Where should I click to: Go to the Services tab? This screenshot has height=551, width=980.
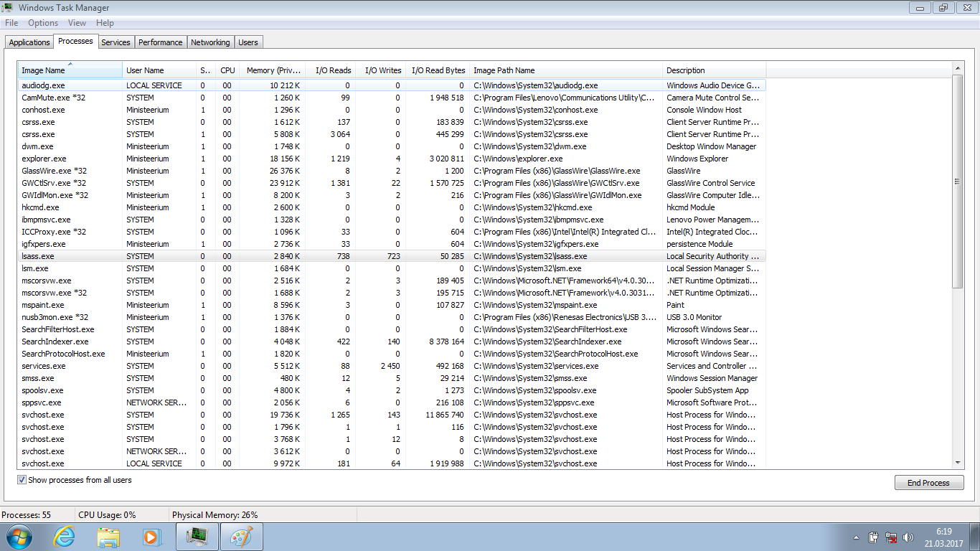[116, 42]
